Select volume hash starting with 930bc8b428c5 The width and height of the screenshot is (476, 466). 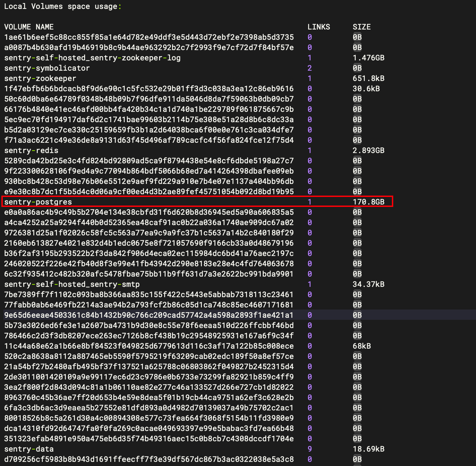tap(149, 181)
